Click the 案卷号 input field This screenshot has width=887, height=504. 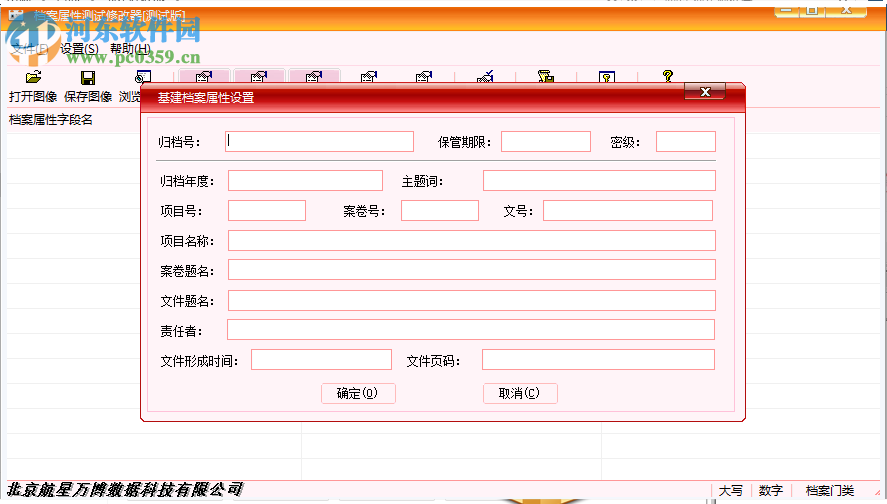(440, 210)
